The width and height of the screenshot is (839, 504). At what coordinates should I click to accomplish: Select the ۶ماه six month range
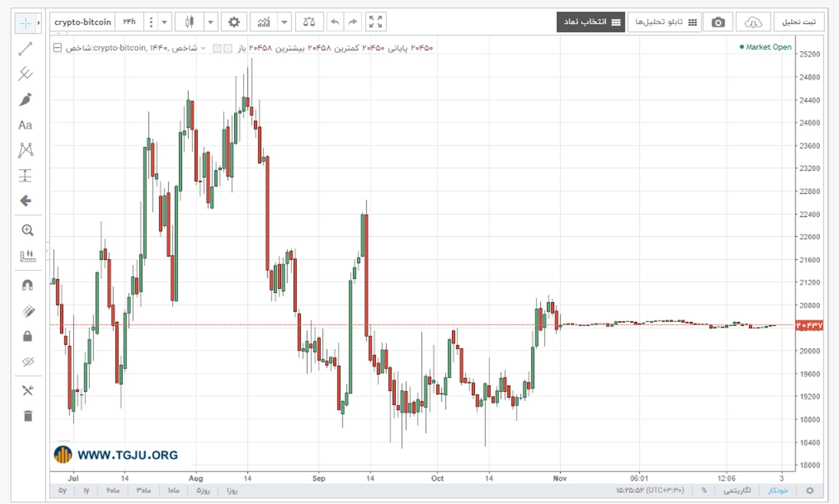[113, 490]
